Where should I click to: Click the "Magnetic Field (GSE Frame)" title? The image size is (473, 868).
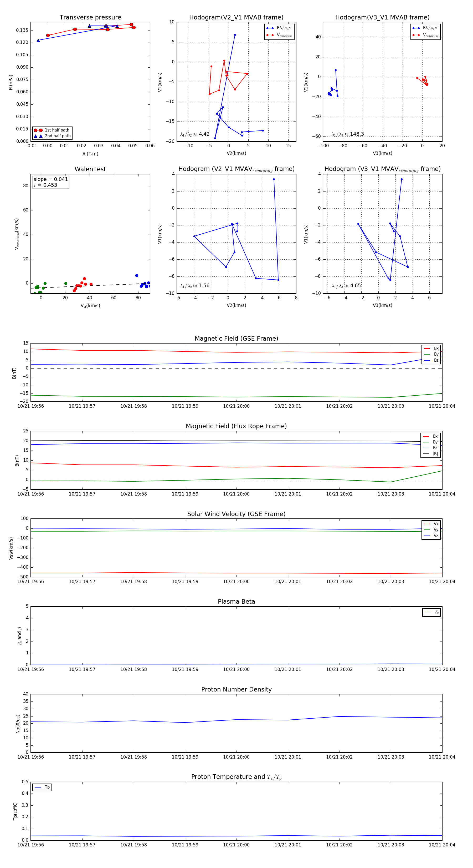pos(236,339)
